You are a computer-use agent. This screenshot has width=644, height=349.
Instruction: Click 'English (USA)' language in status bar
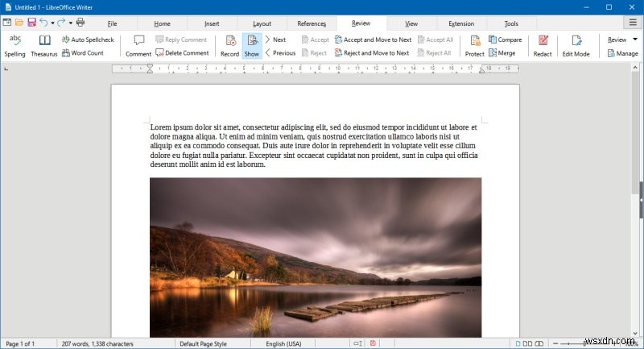point(283,343)
